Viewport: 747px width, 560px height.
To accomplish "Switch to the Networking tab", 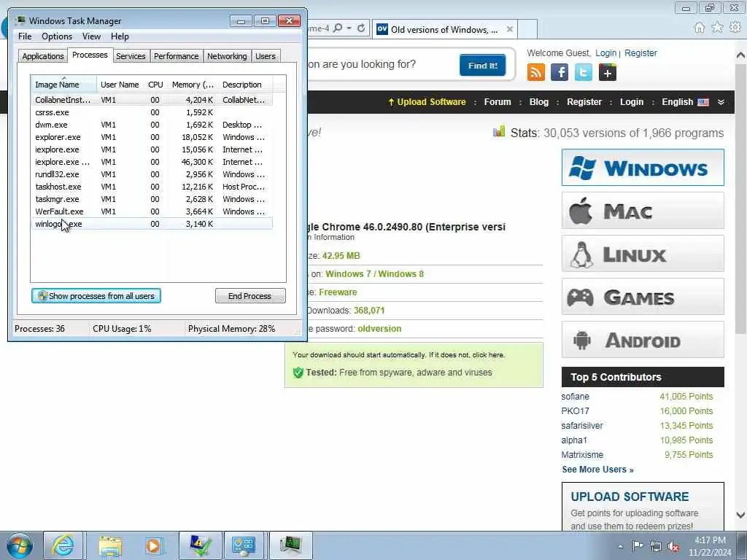I will (227, 56).
